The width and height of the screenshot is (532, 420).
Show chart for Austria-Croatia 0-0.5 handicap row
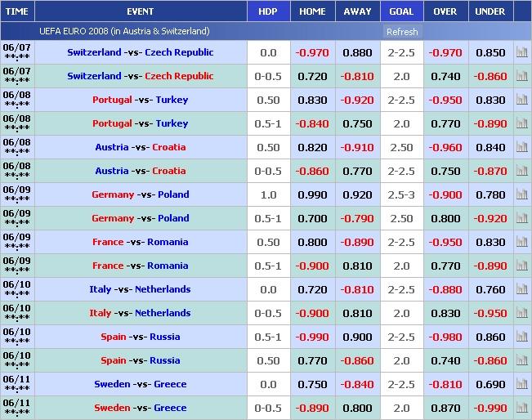(521, 171)
